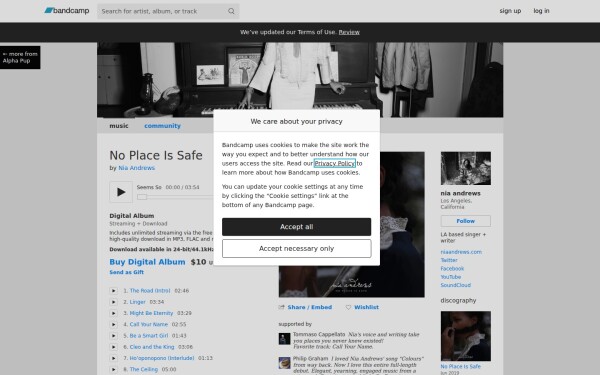Open Cleo and the King track link
Viewport: 600px width, 375px height.
152,347
